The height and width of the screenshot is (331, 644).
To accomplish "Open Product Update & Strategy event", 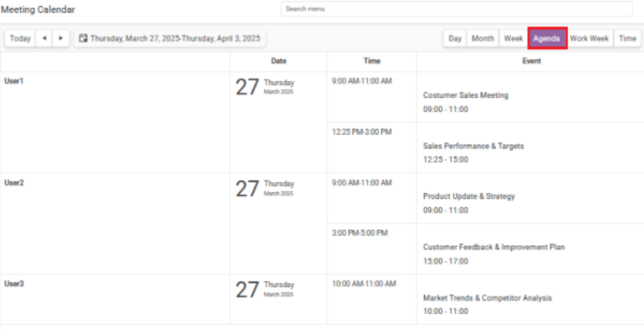I will pos(469,196).
